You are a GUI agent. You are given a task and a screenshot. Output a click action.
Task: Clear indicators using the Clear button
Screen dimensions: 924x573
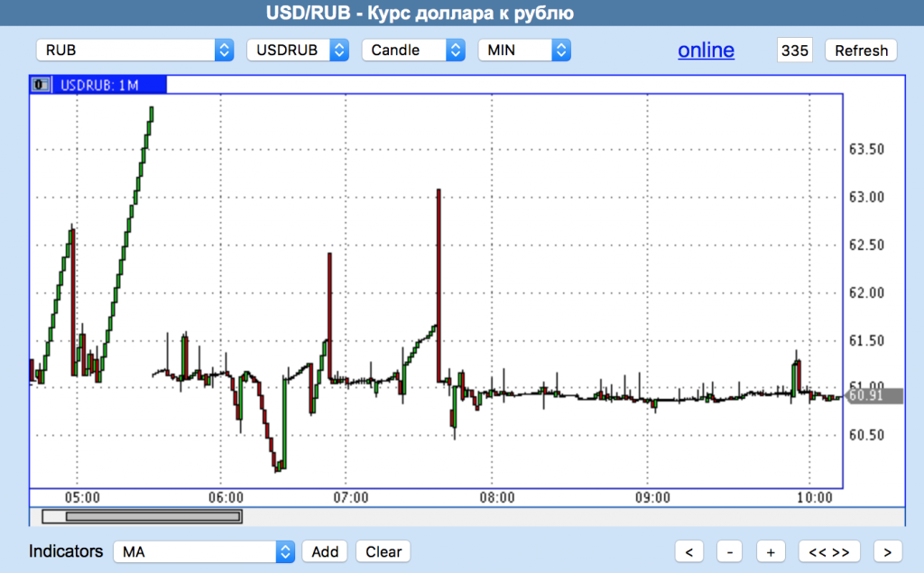coord(383,551)
